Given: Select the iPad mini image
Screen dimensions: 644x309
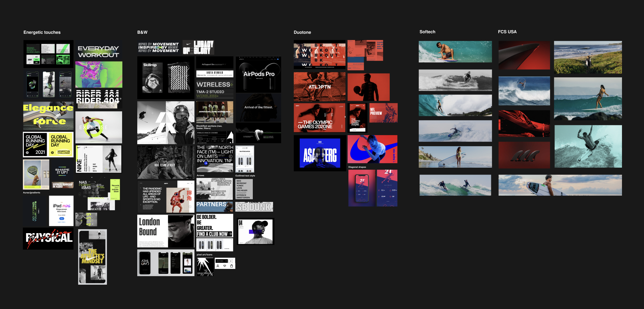Looking at the screenshot, I should 61,211.
